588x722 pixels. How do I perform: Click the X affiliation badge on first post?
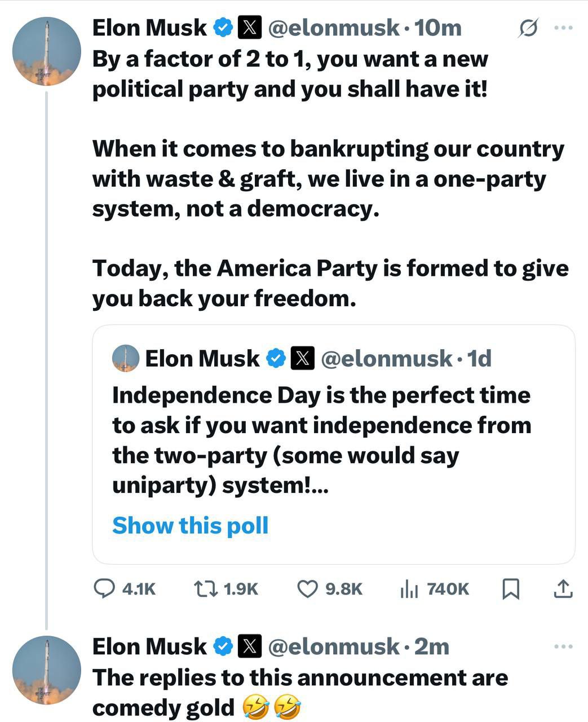point(250,28)
